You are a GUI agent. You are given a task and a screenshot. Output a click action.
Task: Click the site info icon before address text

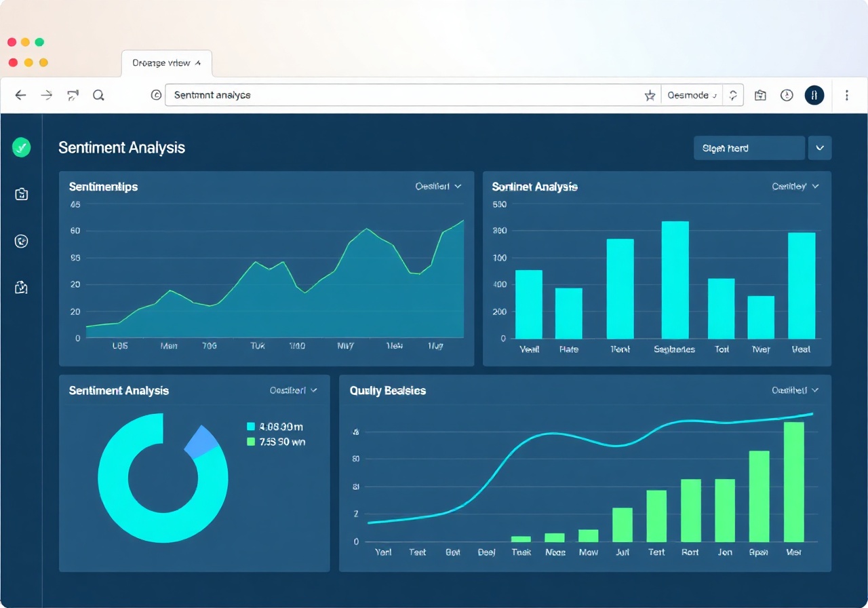pos(156,96)
